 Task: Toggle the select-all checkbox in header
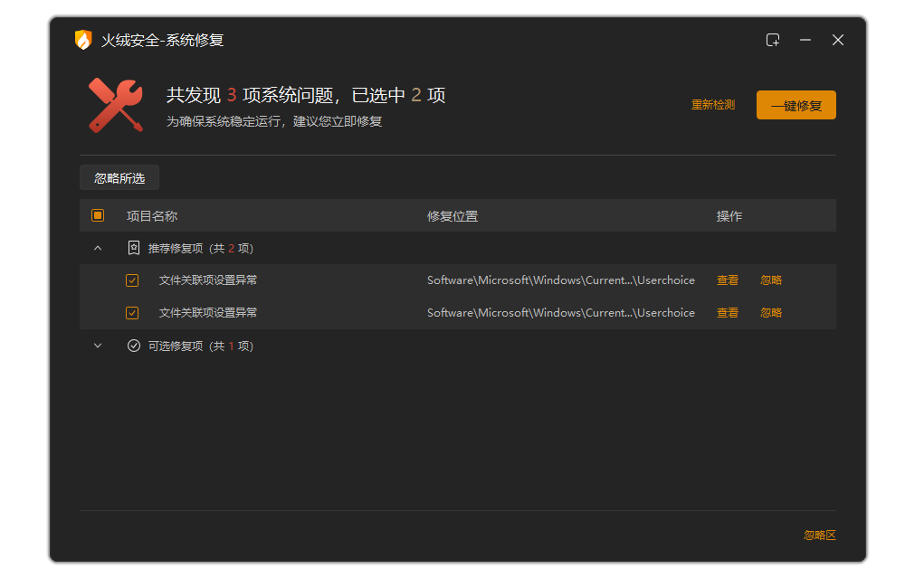pyautogui.click(x=98, y=215)
